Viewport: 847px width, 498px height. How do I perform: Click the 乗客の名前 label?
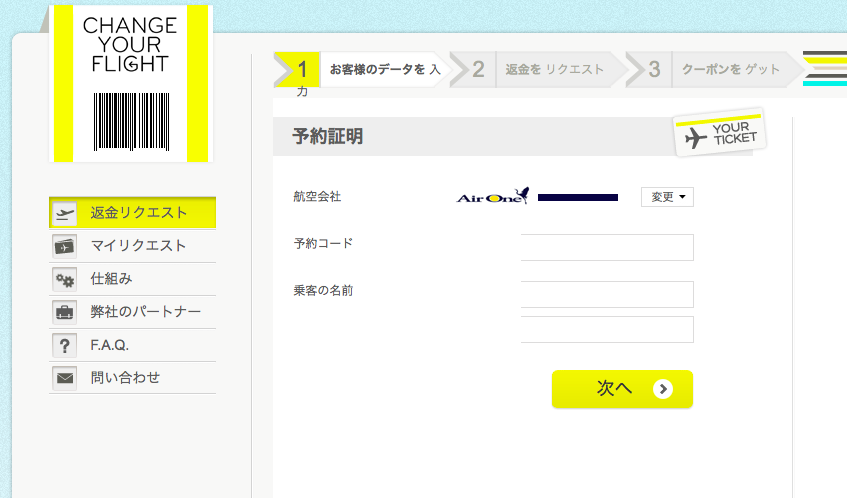pyautogui.click(x=323, y=291)
